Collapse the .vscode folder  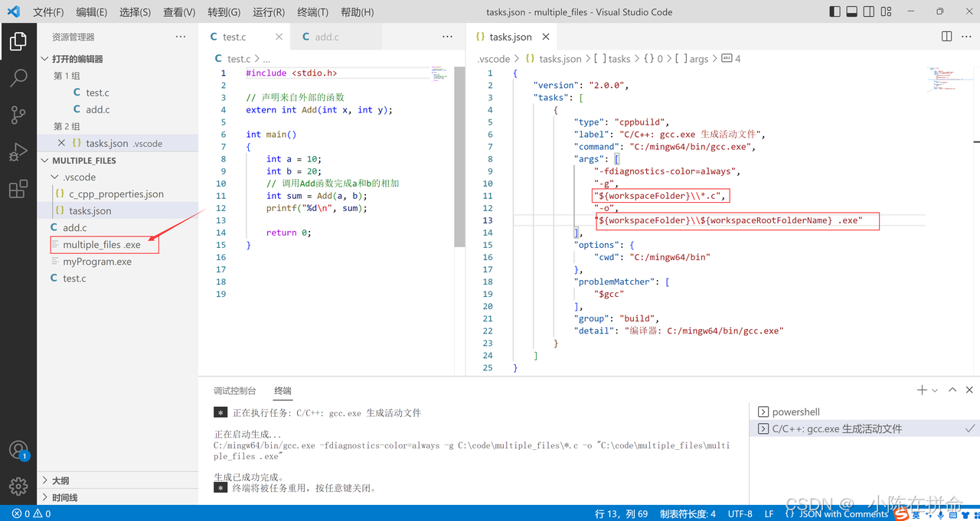(117, 177)
